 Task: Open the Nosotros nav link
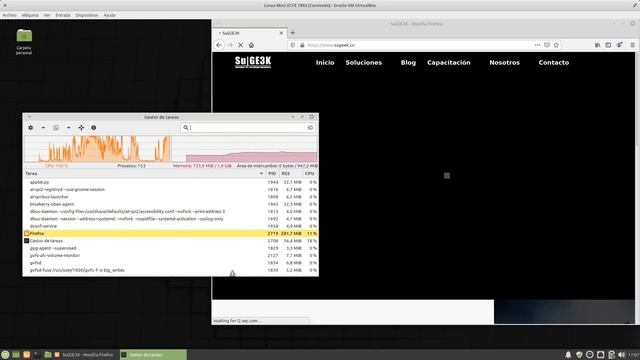coord(504,62)
